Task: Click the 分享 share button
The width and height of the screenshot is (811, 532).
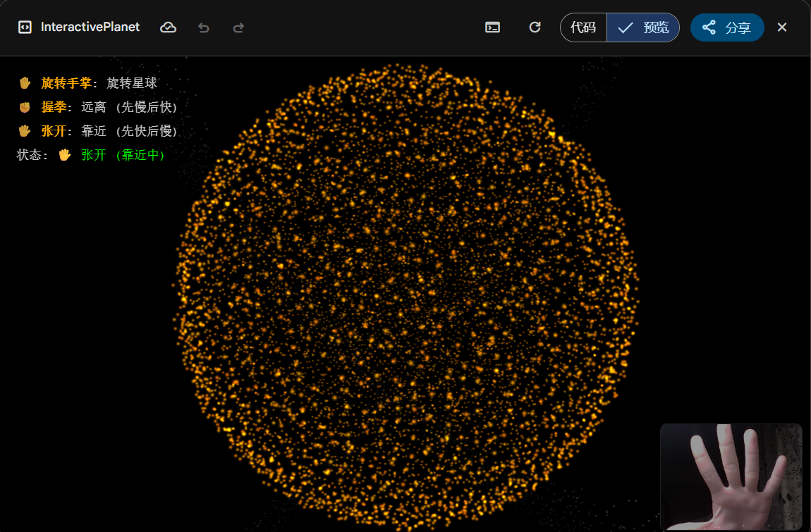Action: coord(726,27)
